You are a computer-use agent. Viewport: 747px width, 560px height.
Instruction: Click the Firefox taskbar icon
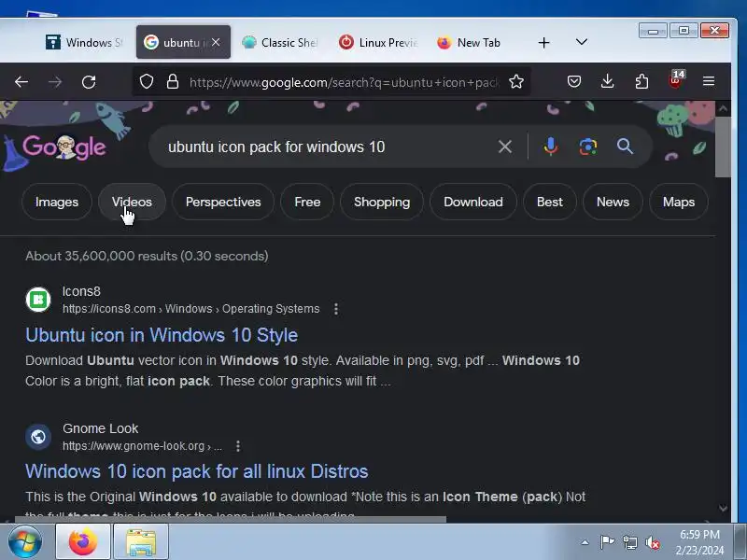click(83, 542)
